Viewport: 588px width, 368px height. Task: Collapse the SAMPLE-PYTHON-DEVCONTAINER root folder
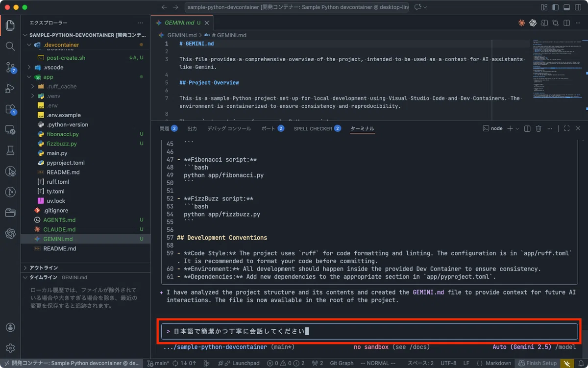click(85, 35)
